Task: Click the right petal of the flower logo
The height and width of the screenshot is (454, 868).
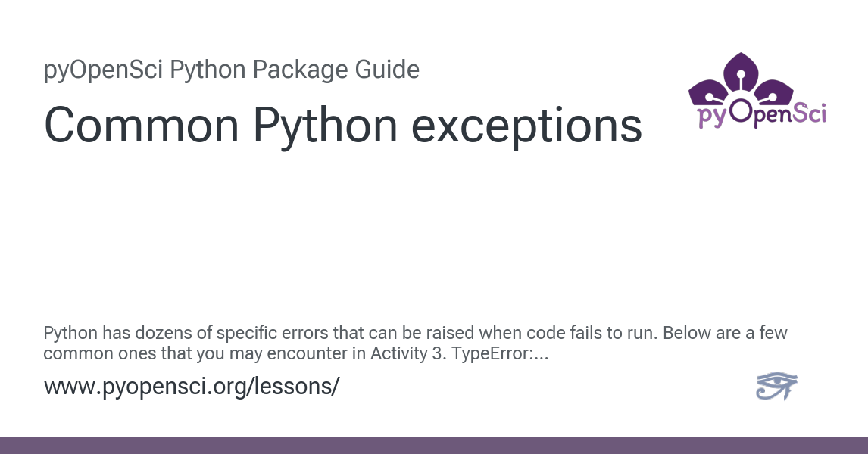Action: (x=776, y=91)
